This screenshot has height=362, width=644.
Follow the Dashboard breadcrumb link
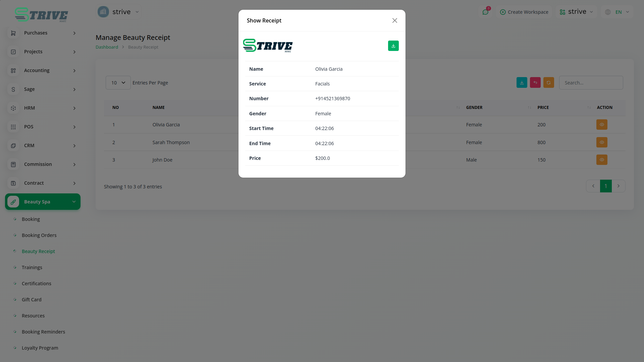click(107, 47)
